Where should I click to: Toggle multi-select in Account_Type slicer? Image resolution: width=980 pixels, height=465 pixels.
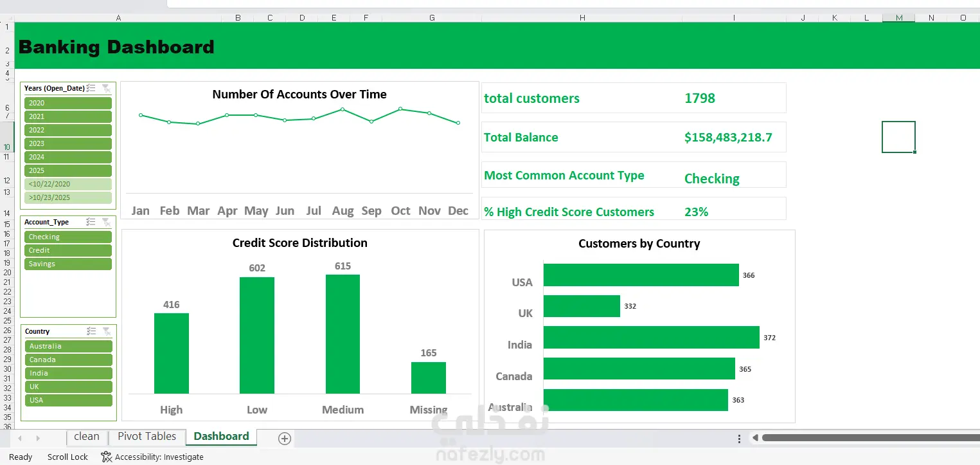[91, 222]
